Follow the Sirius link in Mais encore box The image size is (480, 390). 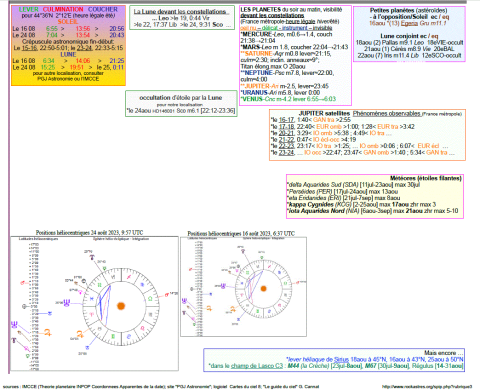[341, 359]
